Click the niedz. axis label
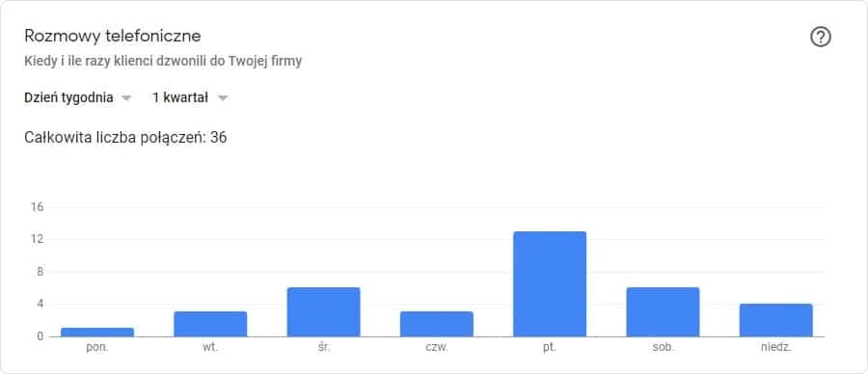 coord(776,349)
